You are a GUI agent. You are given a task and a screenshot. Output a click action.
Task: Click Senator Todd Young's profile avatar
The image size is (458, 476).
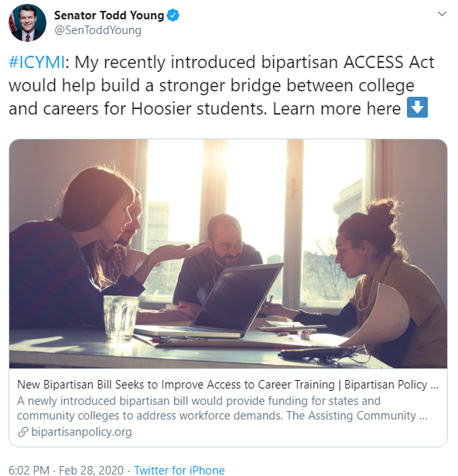pyautogui.click(x=27, y=22)
